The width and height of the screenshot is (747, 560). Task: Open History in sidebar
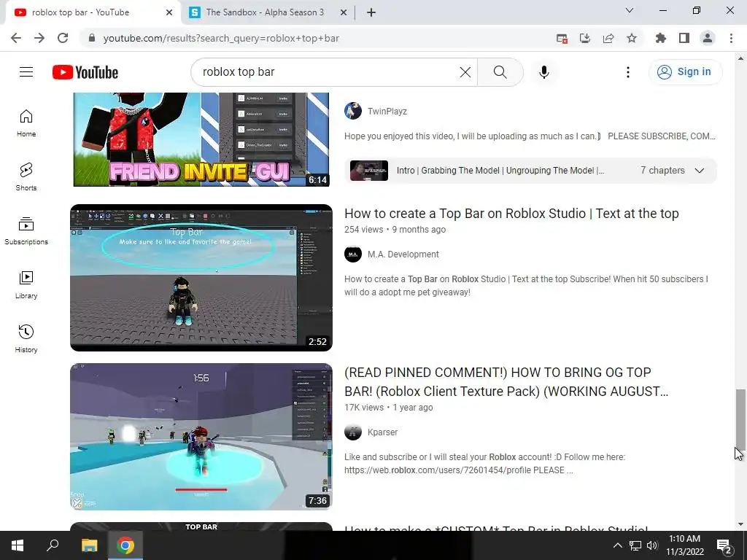click(x=26, y=338)
